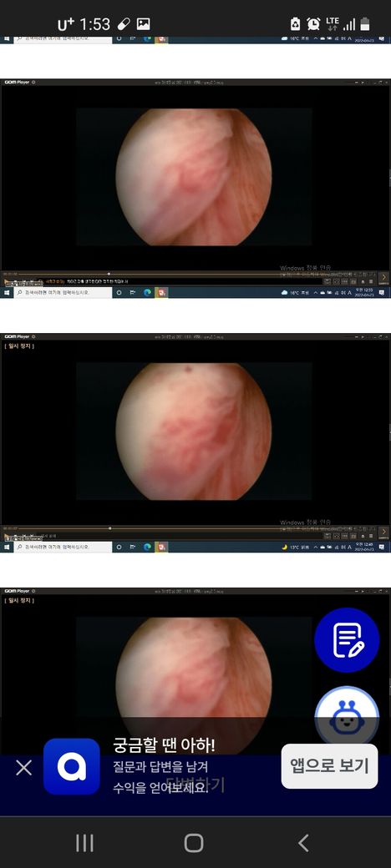Go back with the Android back arrow
Screen dimensions: 391x868
(x=303, y=843)
